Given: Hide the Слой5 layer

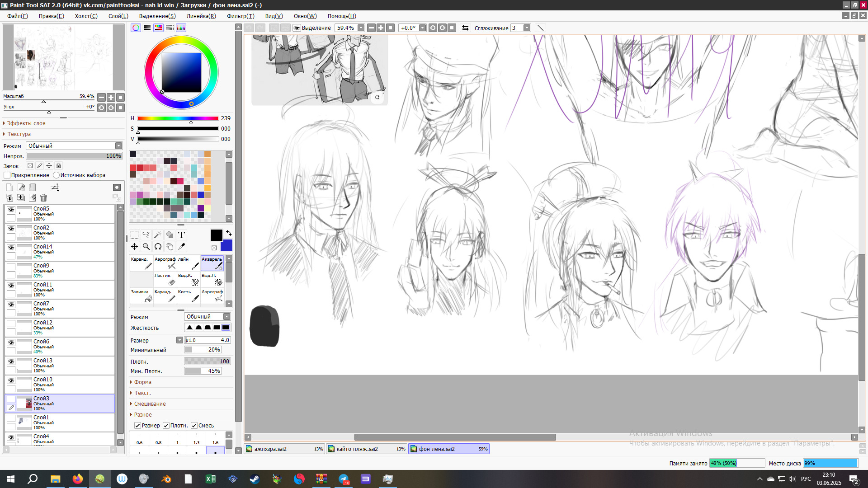Looking at the screenshot, I should point(11,210).
